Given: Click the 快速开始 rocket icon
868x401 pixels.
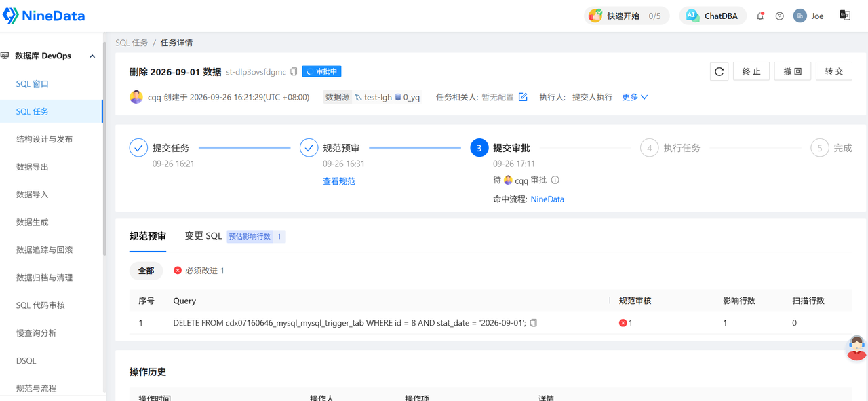Looking at the screenshot, I should point(595,16).
